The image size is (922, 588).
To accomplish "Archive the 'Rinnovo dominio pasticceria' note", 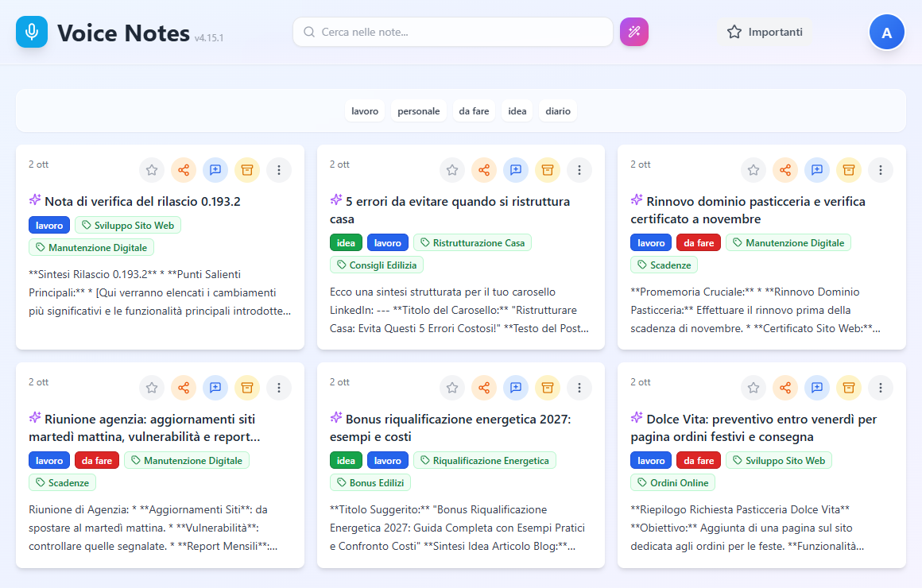I will 849,170.
